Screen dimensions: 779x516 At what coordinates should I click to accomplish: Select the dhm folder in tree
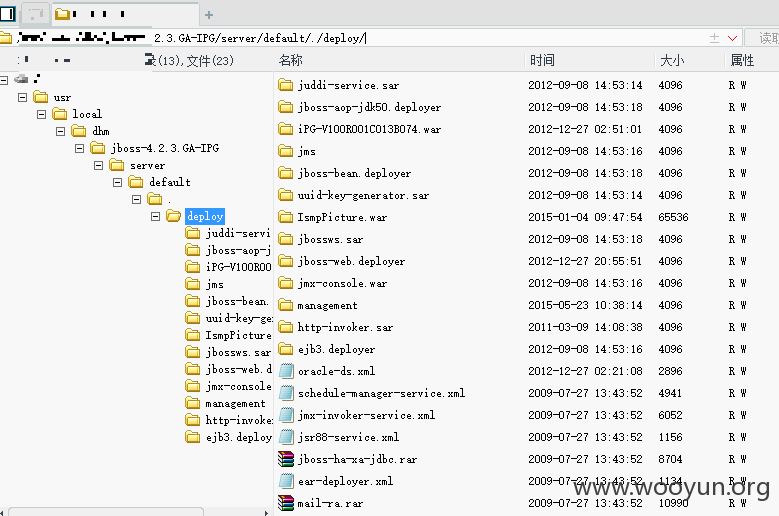click(x=101, y=131)
